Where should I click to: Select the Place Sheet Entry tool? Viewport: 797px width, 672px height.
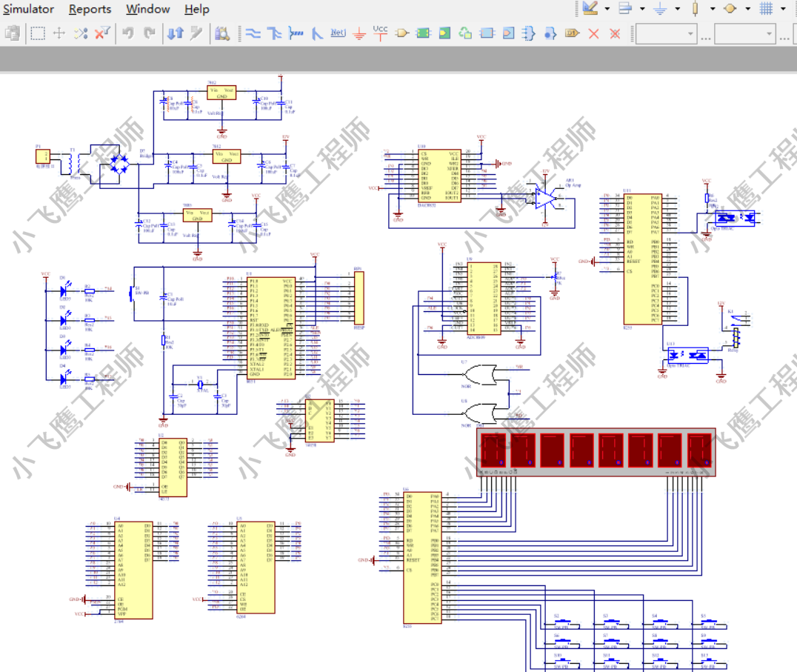coord(444,33)
